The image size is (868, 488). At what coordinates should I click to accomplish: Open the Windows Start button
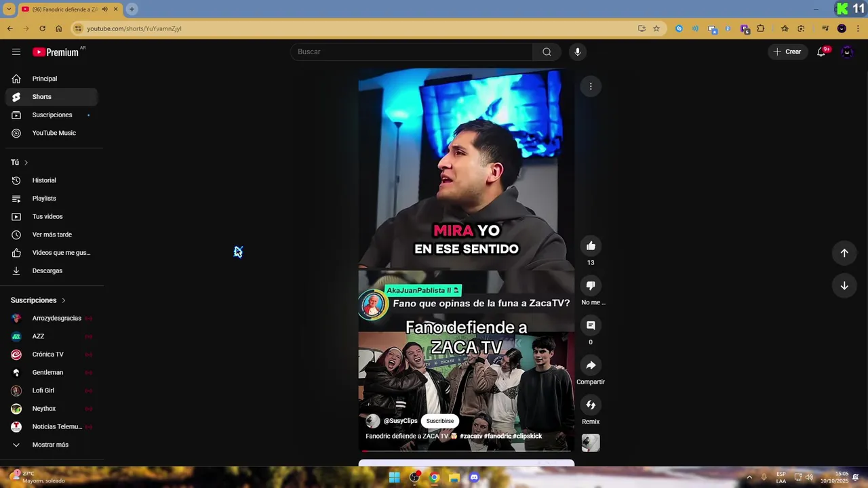pyautogui.click(x=394, y=477)
